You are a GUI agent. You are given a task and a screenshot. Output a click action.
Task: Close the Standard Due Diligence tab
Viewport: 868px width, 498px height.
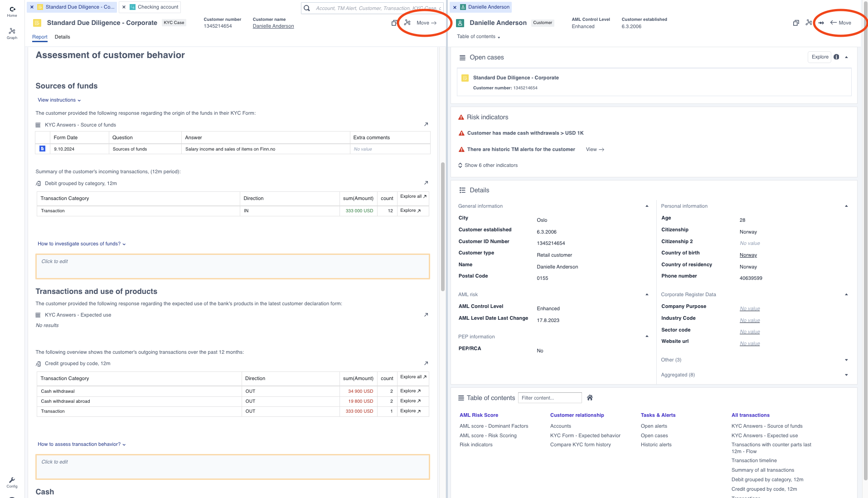32,7
